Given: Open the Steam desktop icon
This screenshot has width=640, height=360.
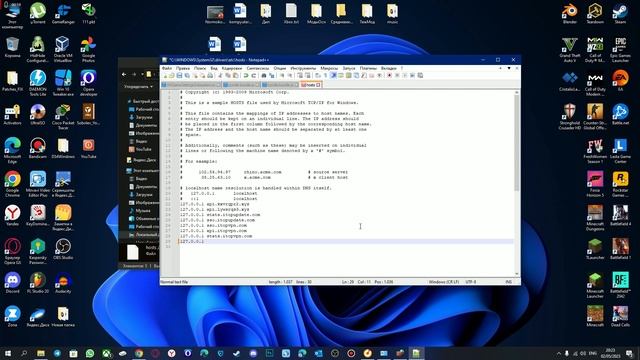Looking at the screenshot, I should tap(620, 13).
